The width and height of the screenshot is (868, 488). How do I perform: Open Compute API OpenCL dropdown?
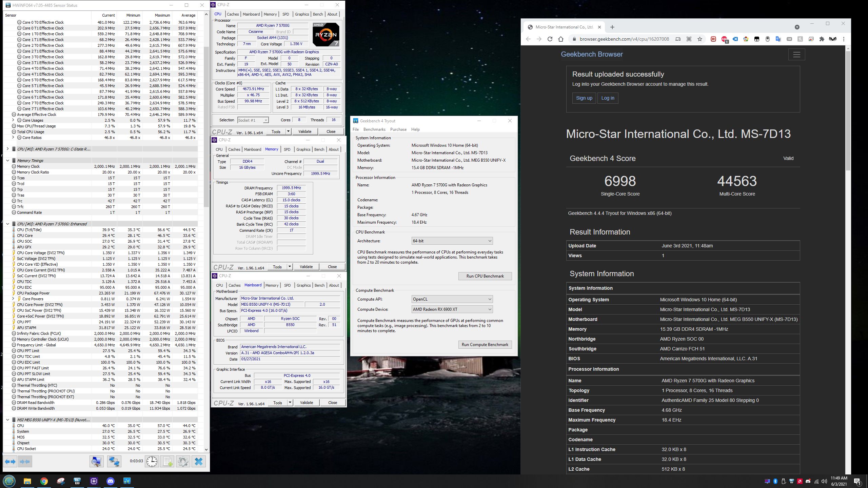(452, 299)
